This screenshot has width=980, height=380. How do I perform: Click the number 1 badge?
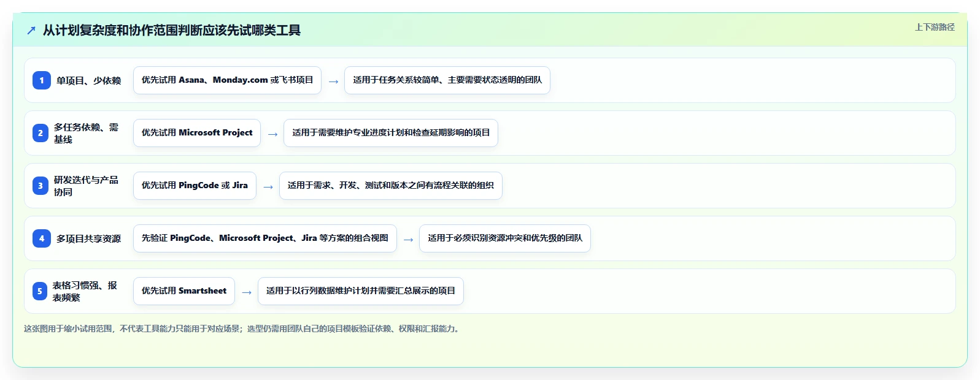pos(42,80)
